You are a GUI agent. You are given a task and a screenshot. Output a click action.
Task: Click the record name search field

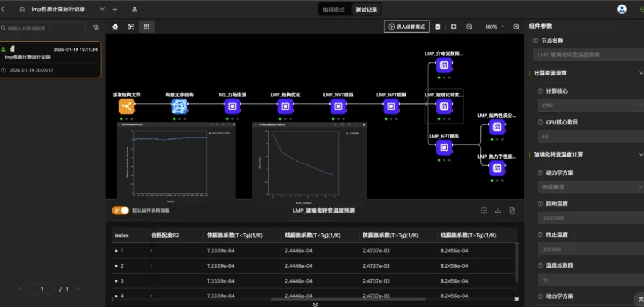pyautogui.click(x=45, y=28)
